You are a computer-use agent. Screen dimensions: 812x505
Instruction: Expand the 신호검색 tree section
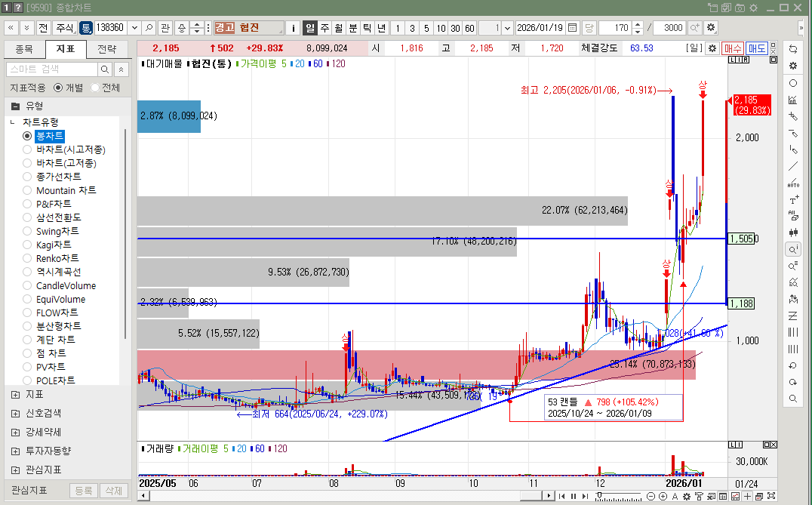(x=16, y=414)
